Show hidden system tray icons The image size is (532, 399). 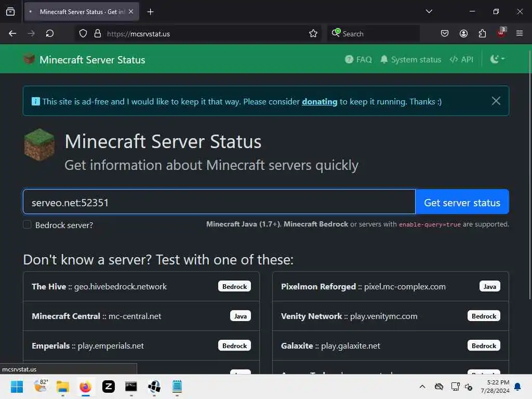[422, 387]
